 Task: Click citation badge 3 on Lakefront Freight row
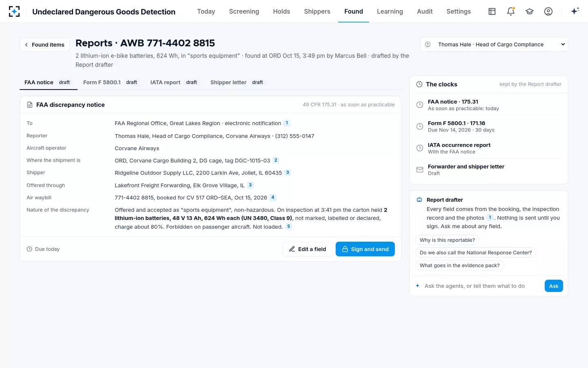tap(250, 185)
